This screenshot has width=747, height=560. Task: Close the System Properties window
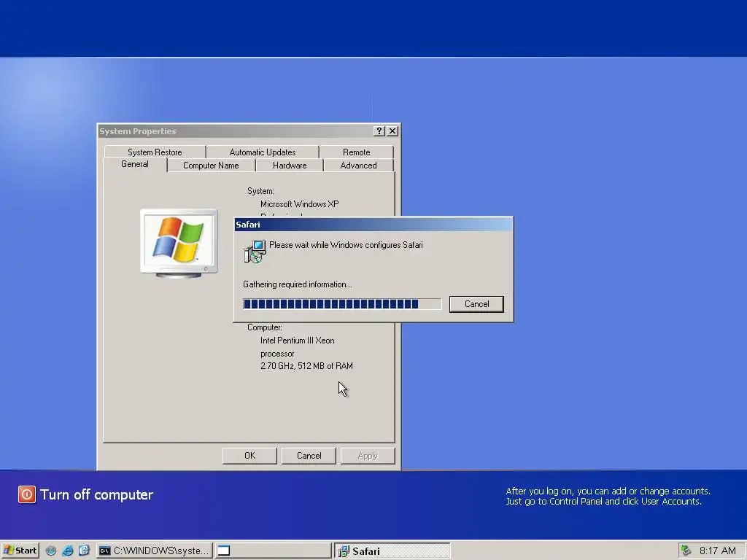(x=392, y=131)
